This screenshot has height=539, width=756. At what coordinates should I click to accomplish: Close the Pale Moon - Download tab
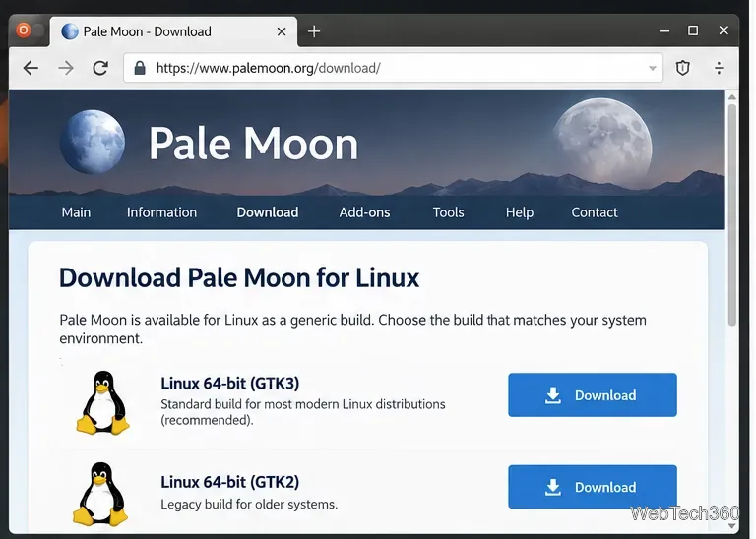click(x=282, y=31)
